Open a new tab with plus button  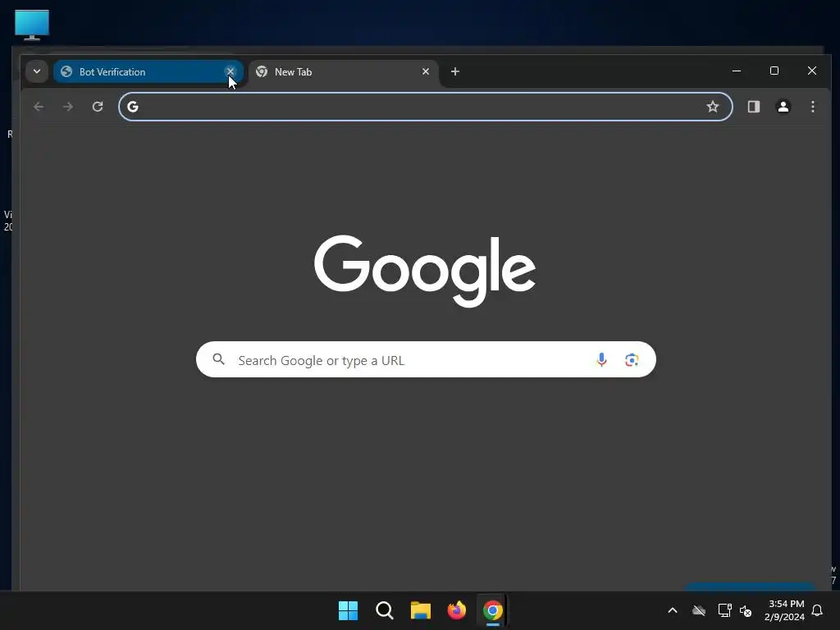pyautogui.click(x=454, y=71)
